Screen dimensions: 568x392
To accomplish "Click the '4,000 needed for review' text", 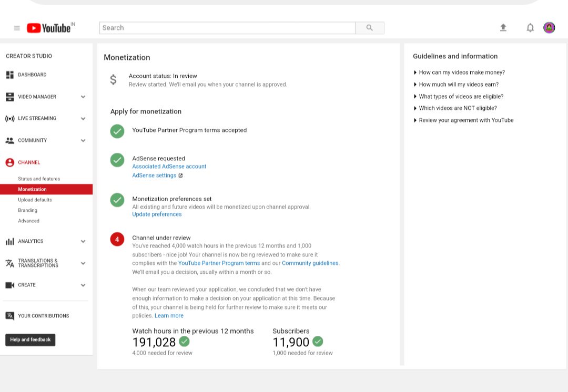I will tap(163, 353).
